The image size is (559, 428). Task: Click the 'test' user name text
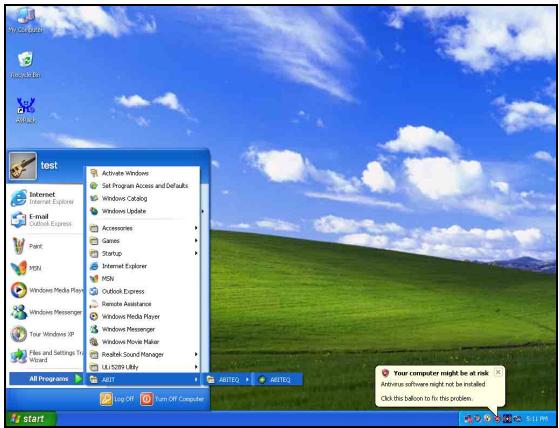[x=49, y=166]
